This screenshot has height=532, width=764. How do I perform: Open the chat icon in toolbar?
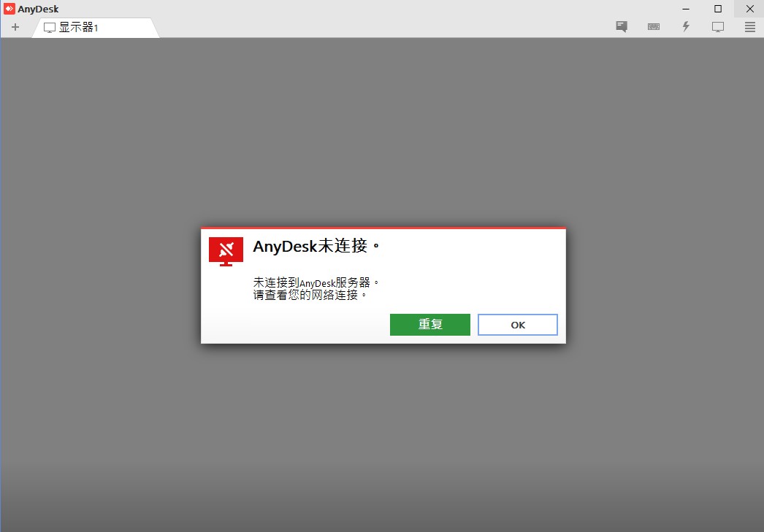(x=622, y=27)
